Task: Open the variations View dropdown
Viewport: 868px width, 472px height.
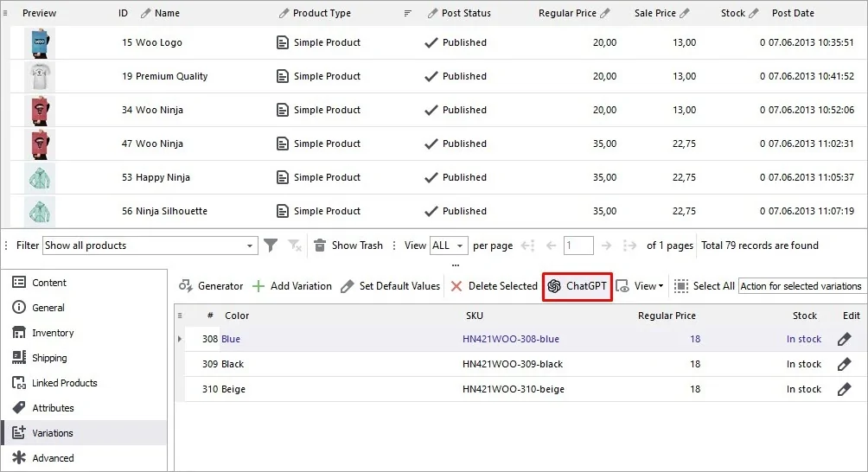Action: pos(640,286)
